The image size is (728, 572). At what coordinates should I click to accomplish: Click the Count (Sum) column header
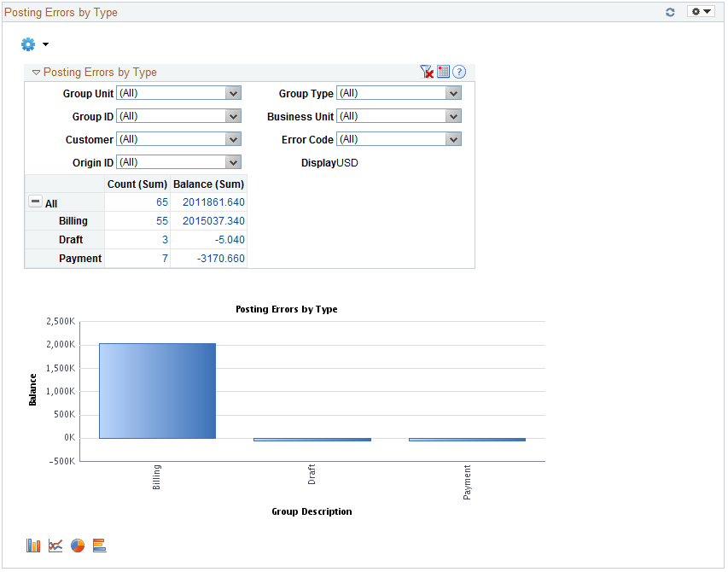coord(137,184)
